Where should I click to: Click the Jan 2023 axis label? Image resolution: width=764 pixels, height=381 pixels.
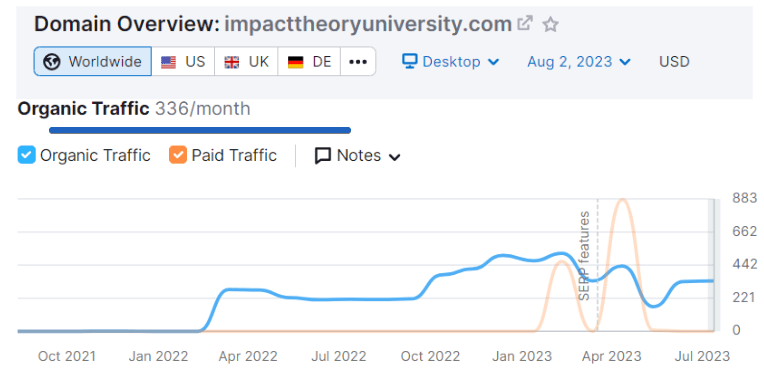(x=522, y=356)
